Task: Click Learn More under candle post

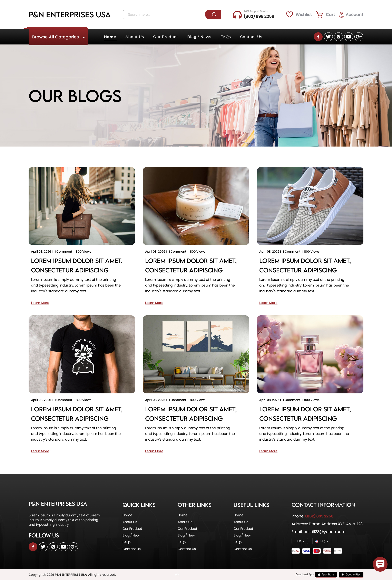Action: coord(154,303)
